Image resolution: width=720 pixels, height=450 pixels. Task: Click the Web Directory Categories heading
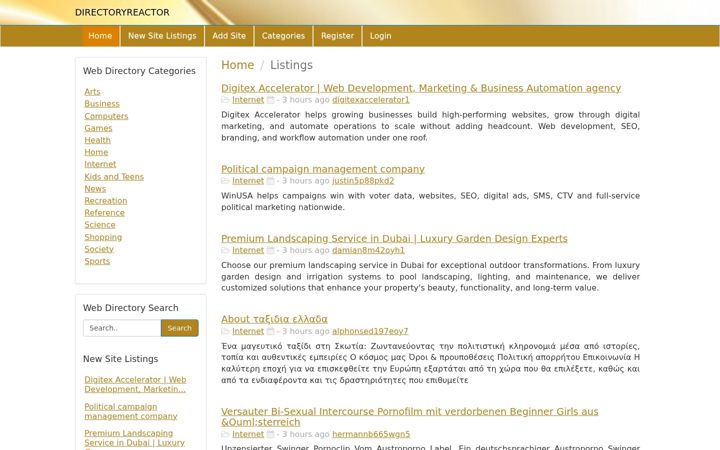coord(139,71)
